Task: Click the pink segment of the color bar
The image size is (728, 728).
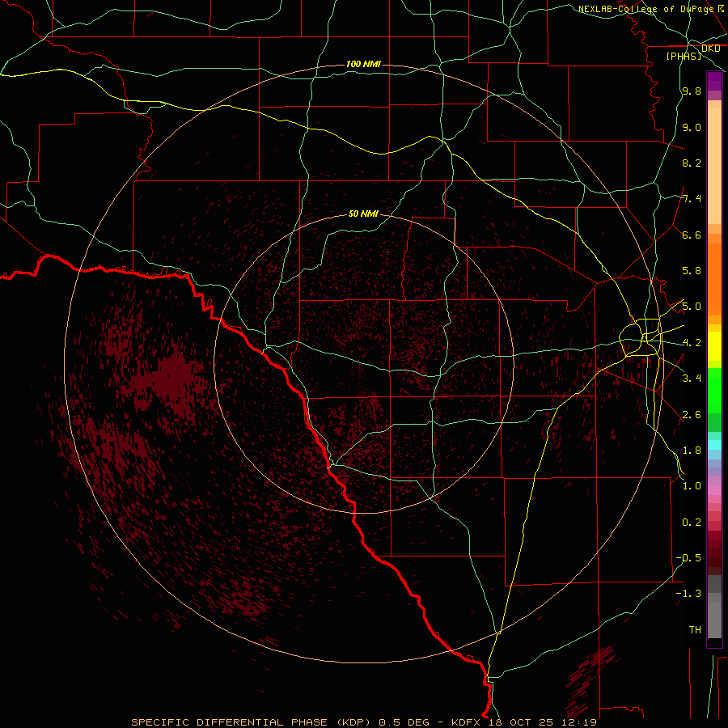Action: click(x=714, y=490)
